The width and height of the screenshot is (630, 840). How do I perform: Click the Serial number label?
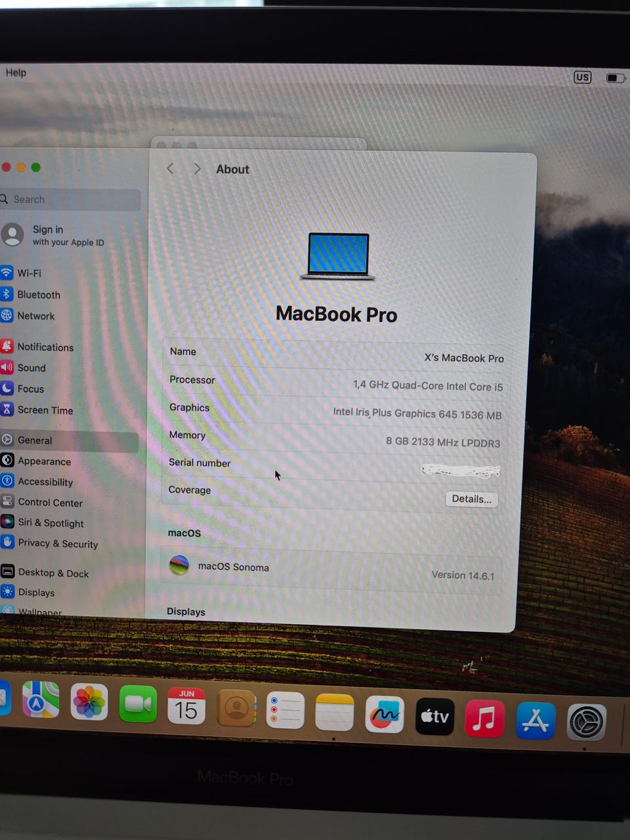199,463
